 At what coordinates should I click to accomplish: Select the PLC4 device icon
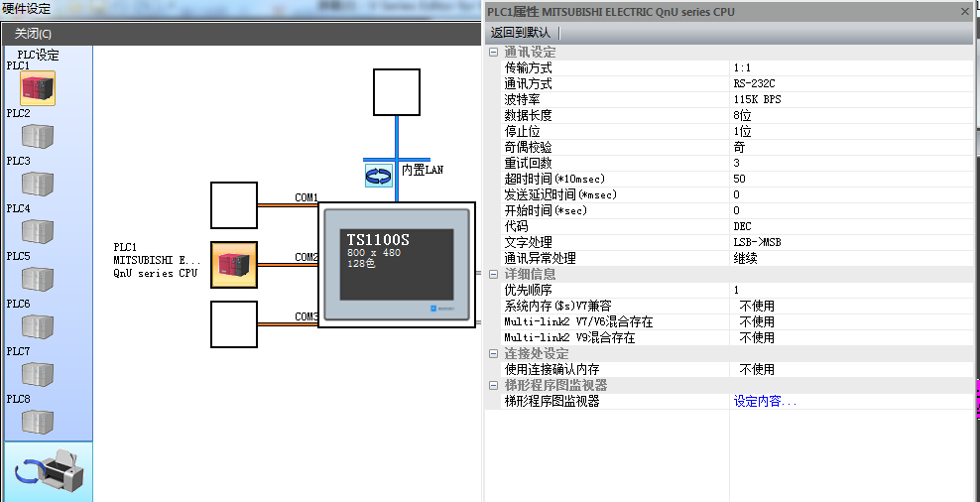coord(38,231)
